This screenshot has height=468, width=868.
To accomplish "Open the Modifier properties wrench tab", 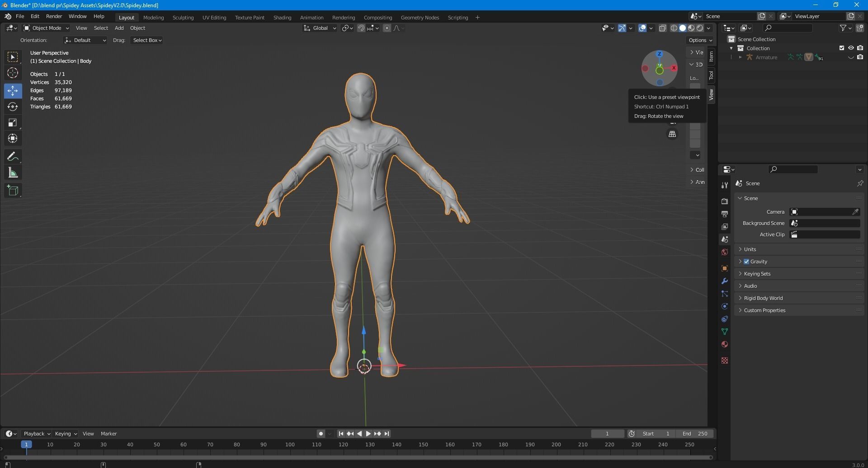I will click(725, 281).
